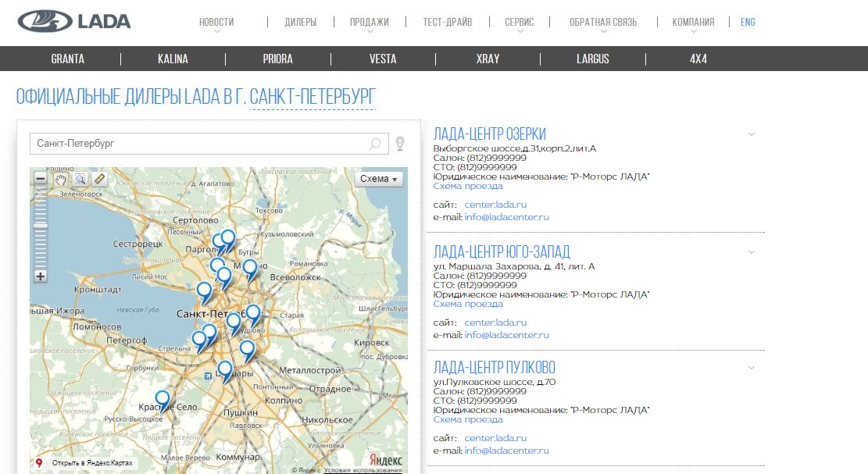Select the VESTA model tab
This screenshot has width=868, height=474.
point(383,59)
